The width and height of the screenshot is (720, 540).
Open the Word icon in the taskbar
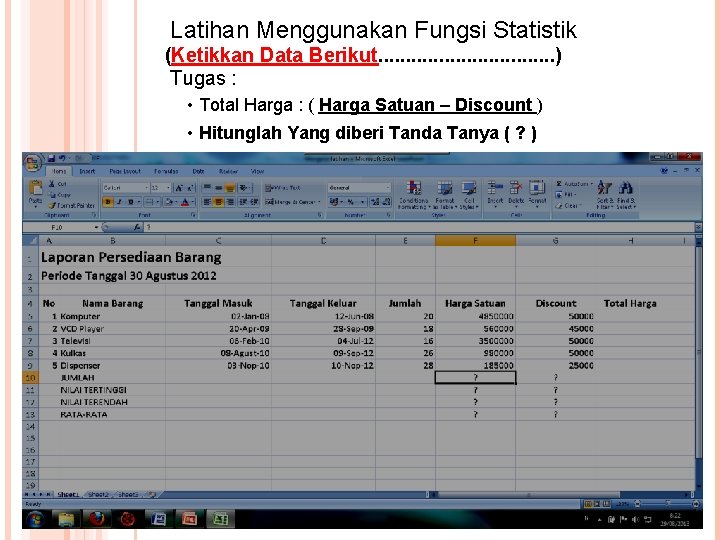click(158, 519)
